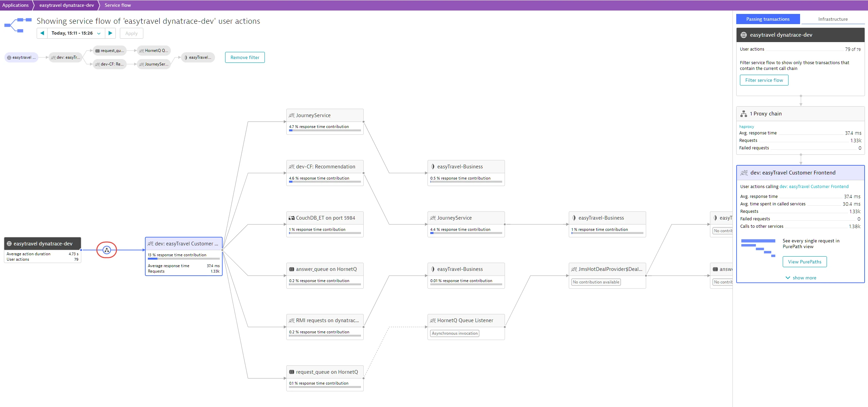
Task: Click the circled proxy node between application and frontend
Action: coord(106,250)
